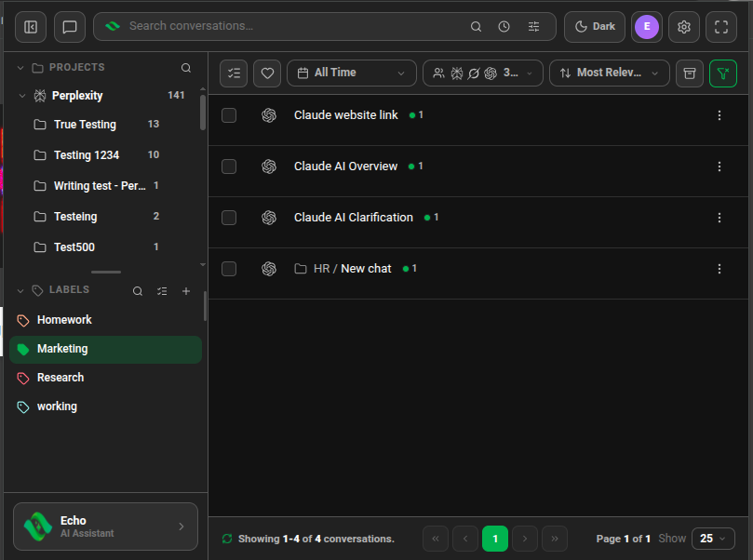Open the All Time date dropdown
Screen dimensions: 753x560
352,73
